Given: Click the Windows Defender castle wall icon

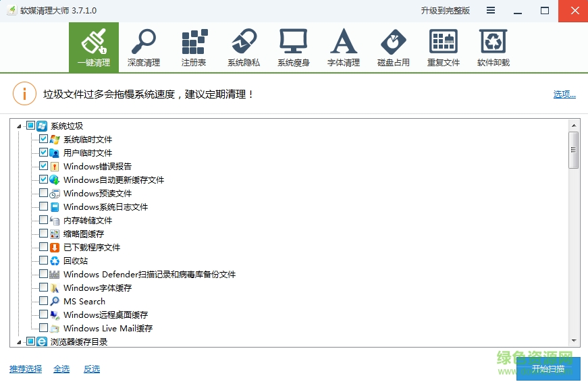Looking at the screenshot, I should tap(55, 275).
